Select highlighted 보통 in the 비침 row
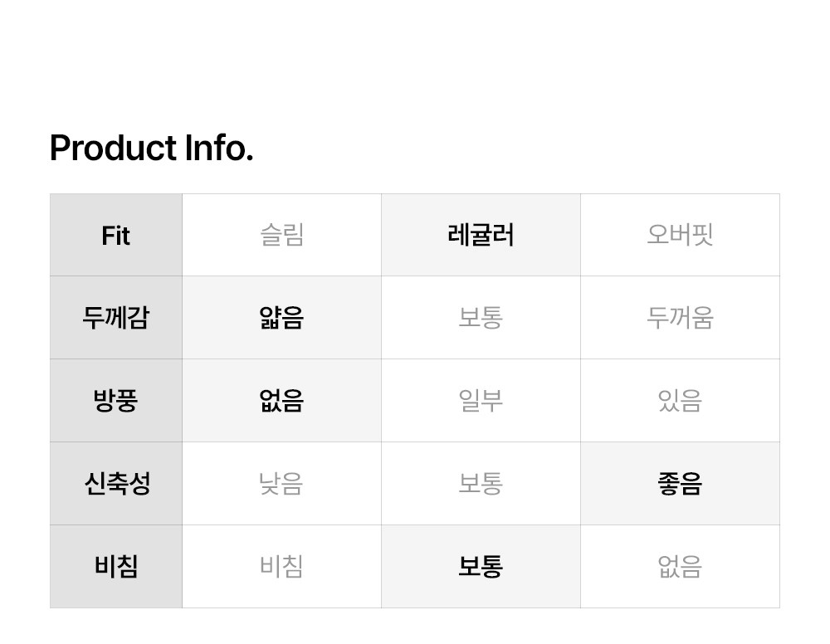This screenshot has height=644, width=830. pos(481,567)
